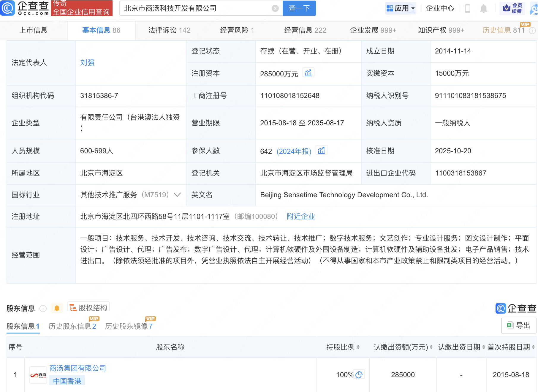View insured employee count chart icon
Image resolution: width=538 pixels, height=392 pixels.
[321, 151]
